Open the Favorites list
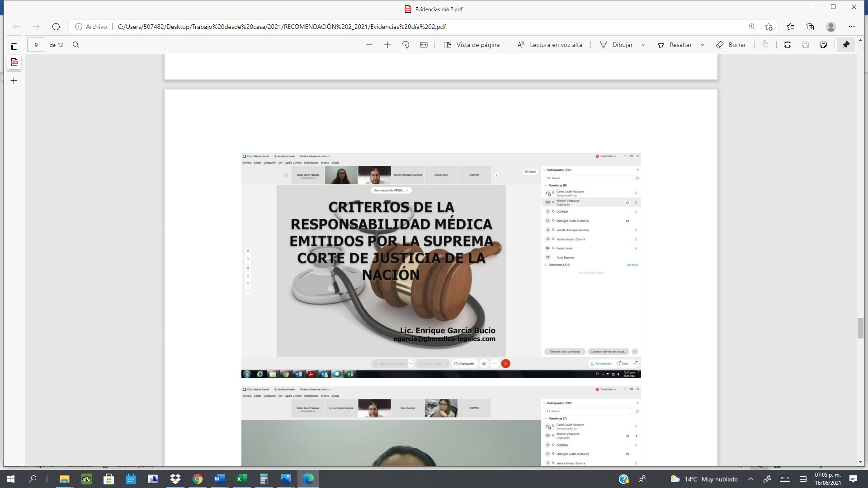 [790, 27]
